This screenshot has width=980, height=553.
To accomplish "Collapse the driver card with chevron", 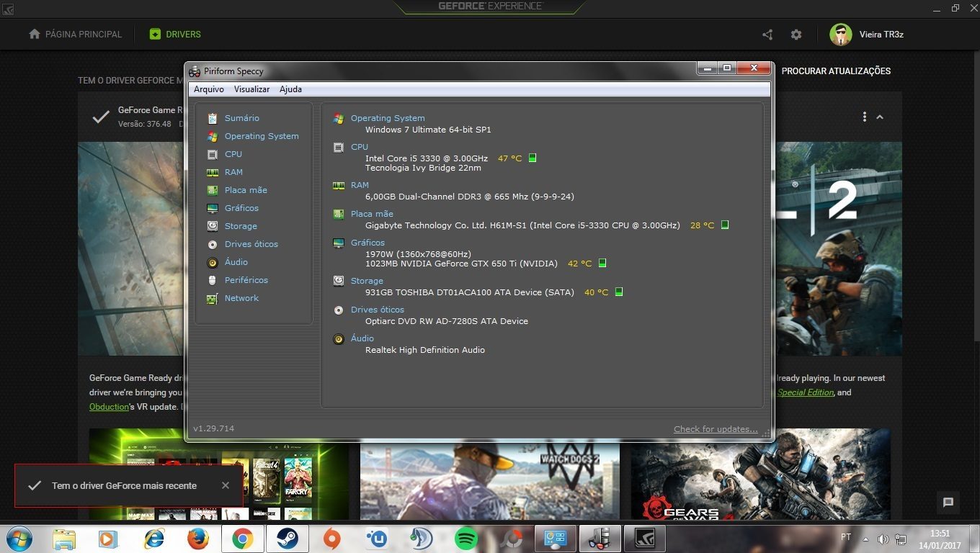I will point(880,117).
